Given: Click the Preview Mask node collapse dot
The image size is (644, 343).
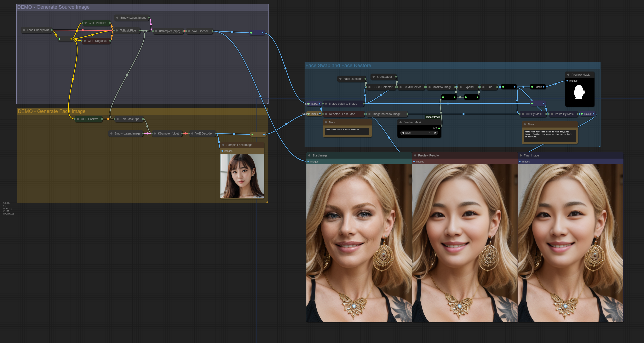Looking at the screenshot, I should [568, 74].
